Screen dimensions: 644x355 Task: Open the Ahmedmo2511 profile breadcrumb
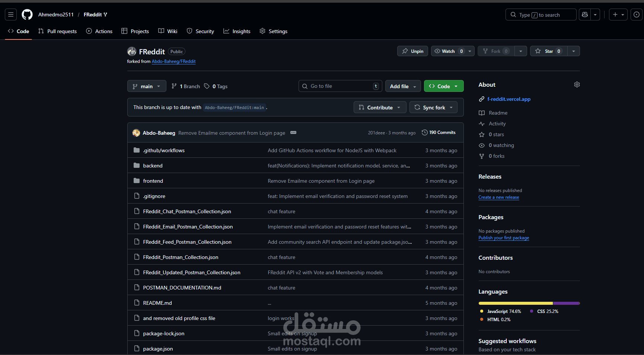tap(56, 15)
